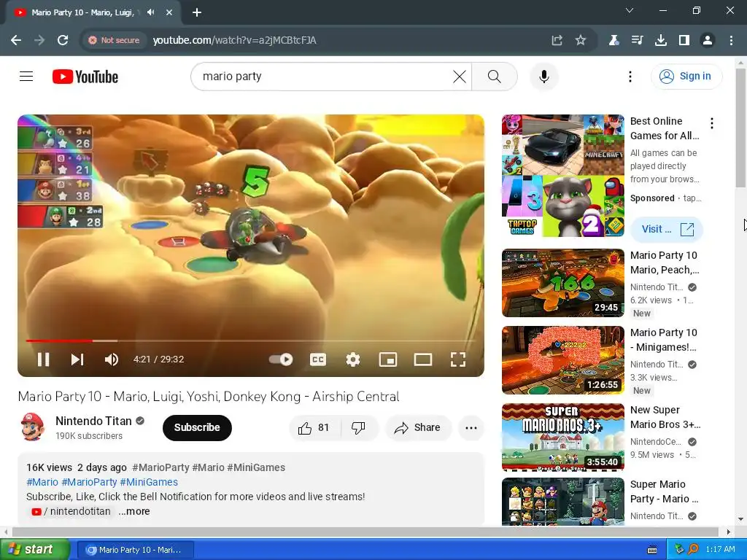Open the 1:26:55 Minigames video thumbnail

click(562, 360)
